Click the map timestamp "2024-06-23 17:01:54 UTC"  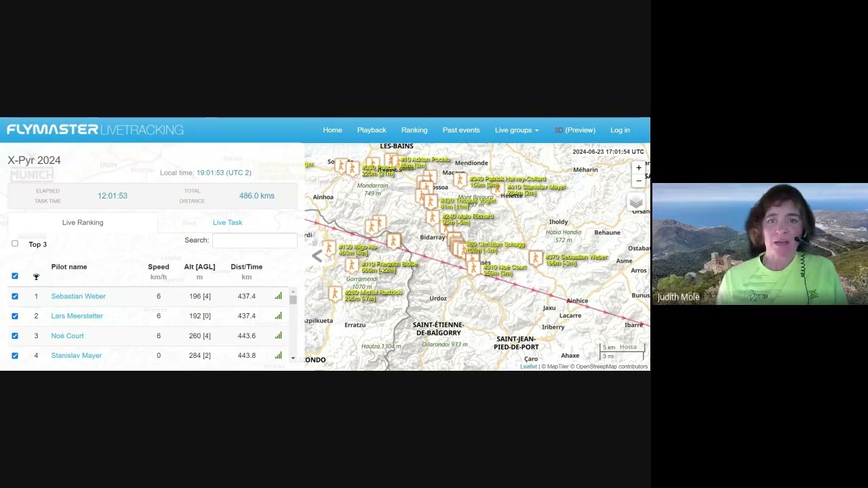click(608, 152)
